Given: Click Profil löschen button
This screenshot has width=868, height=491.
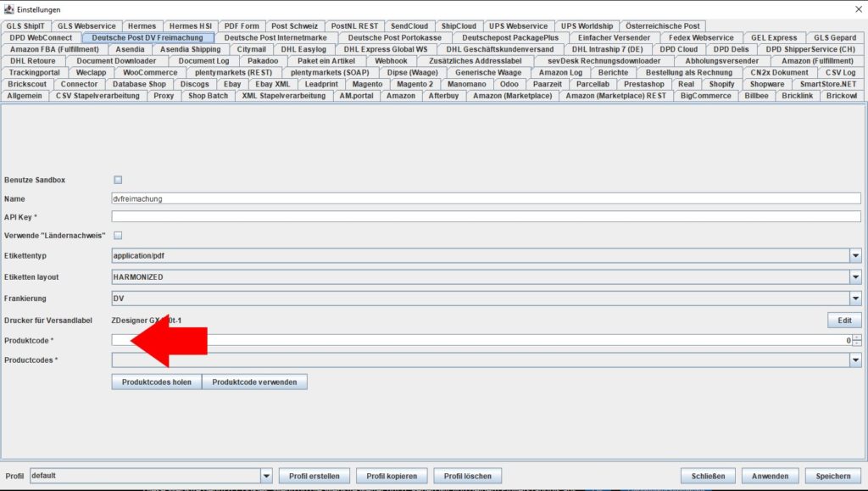Looking at the screenshot, I should click(x=467, y=476).
